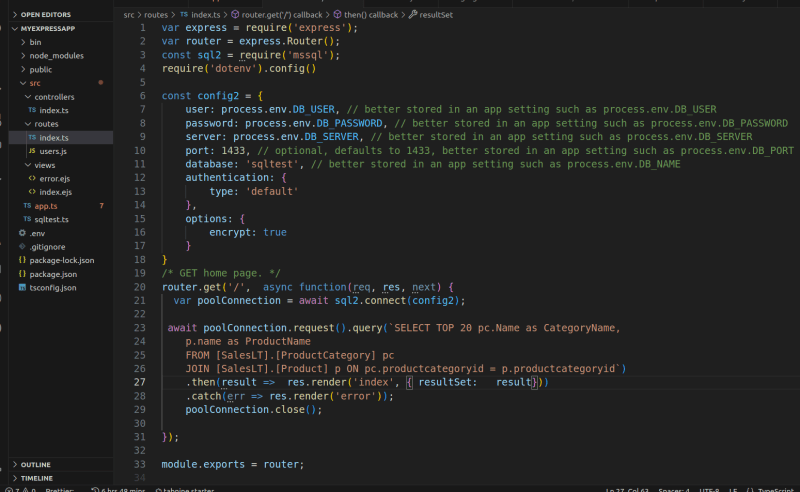The image size is (800, 492).
Task: Expand the TIMELINE panel
Action: tap(36, 478)
